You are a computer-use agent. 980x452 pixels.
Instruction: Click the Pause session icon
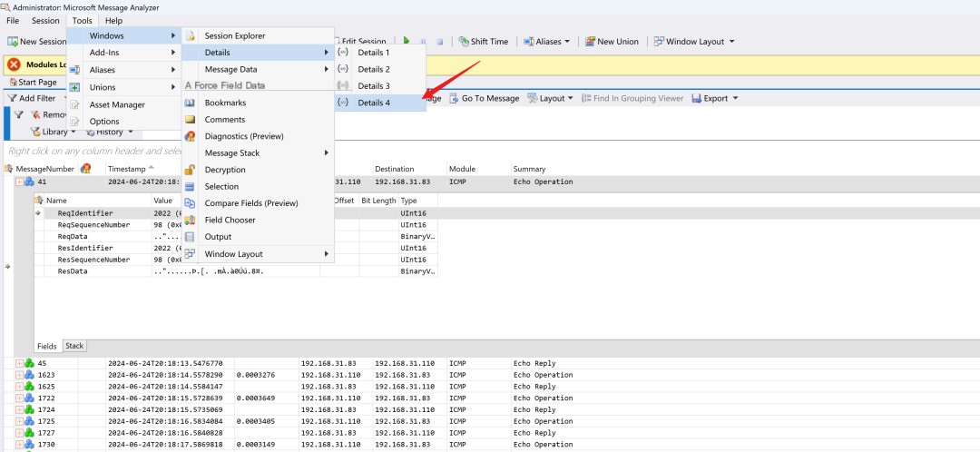[x=423, y=42]
